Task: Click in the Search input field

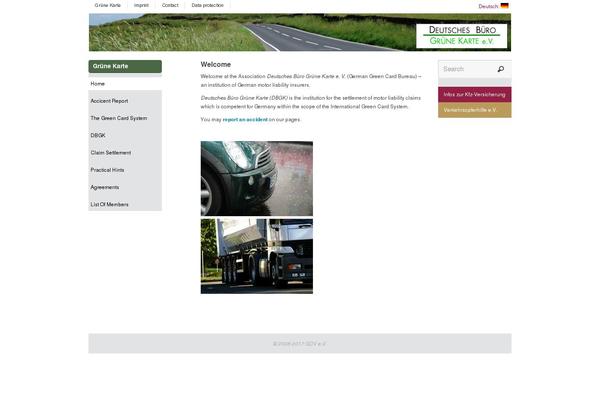Action: tap(466, 69)
